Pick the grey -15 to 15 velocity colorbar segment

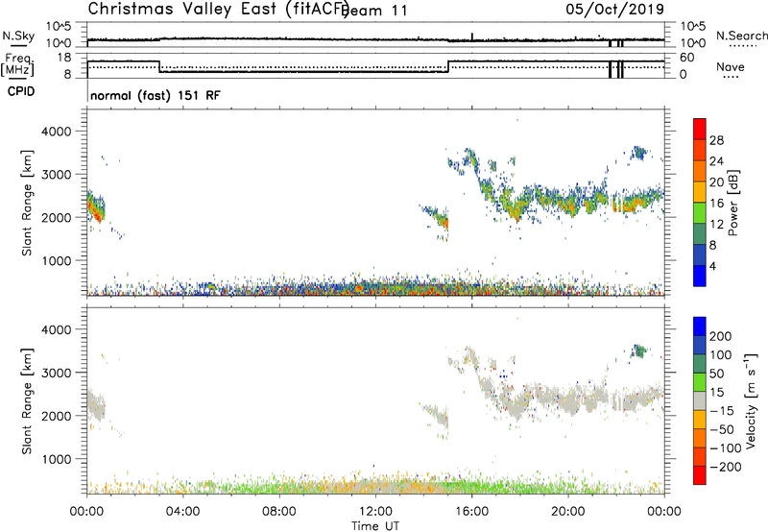[700, 400]
